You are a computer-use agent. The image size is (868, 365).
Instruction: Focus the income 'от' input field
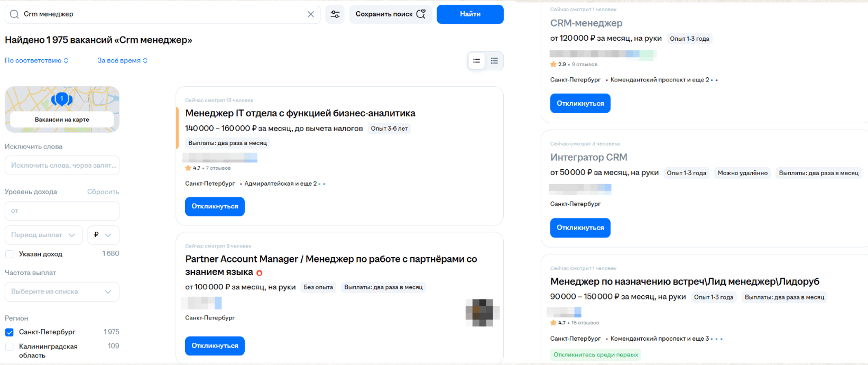(x=62, y=211)
